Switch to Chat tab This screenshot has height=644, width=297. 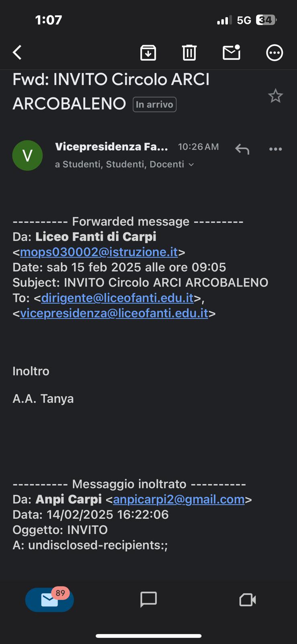coord(148,600)
